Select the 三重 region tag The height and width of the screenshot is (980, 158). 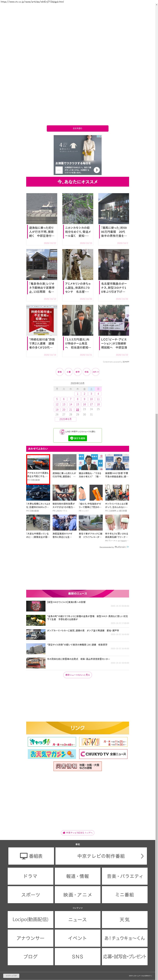(68, 372)
